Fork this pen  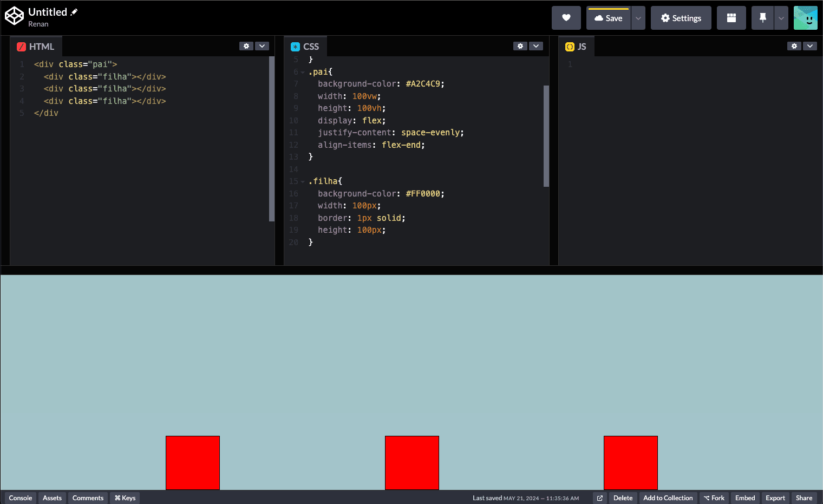(714, 498)
